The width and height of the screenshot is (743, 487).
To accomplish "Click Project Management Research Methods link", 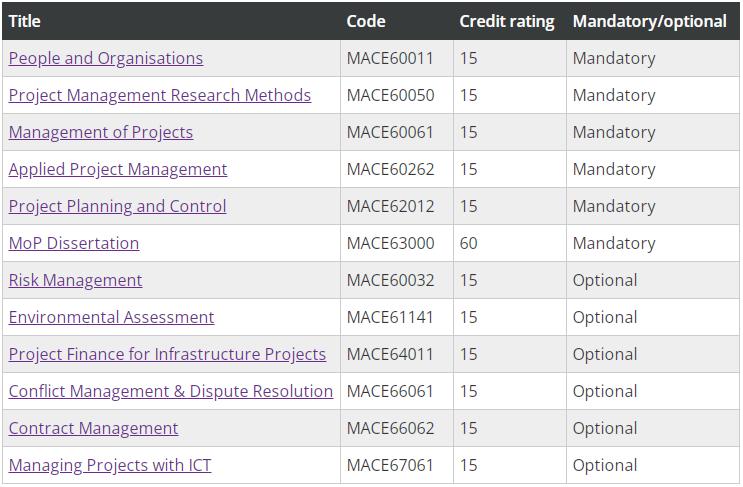I will tap(159, 95).
